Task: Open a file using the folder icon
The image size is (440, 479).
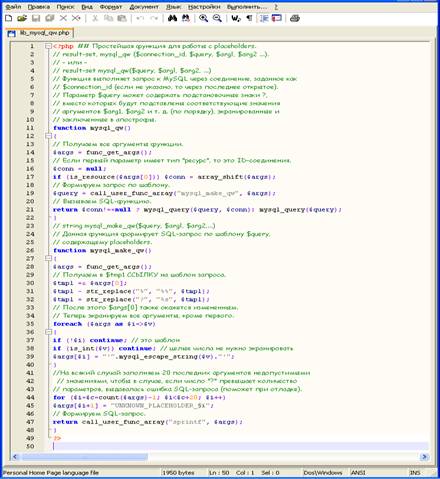Action: 22,18
